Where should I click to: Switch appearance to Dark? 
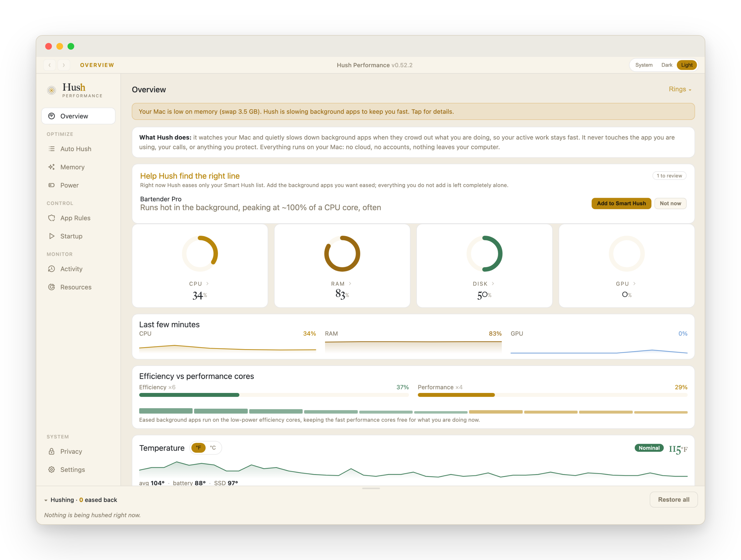pyautogui.click(x=667, y=65)
